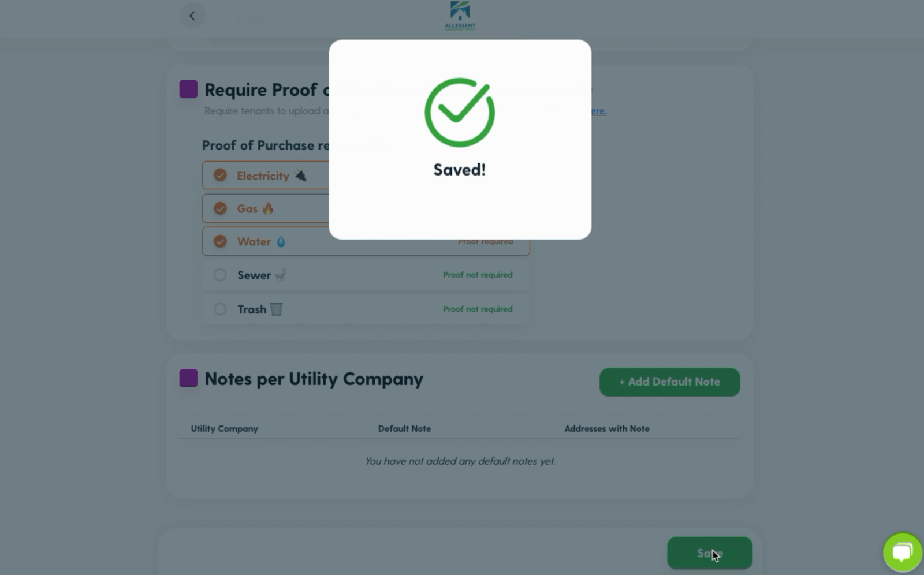Click the electricity plug icon
Screen dimensions: 924x575
point(300,176)
